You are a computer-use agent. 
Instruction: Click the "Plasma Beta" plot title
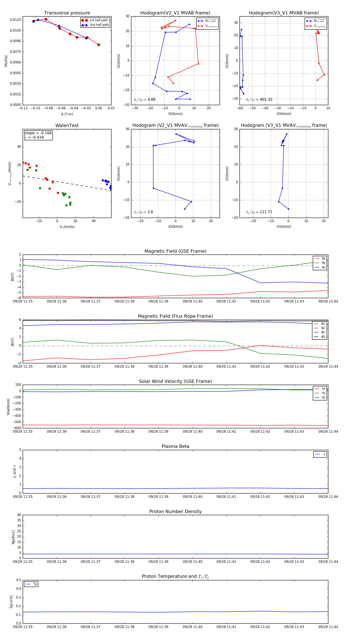(x=175, y=447)
